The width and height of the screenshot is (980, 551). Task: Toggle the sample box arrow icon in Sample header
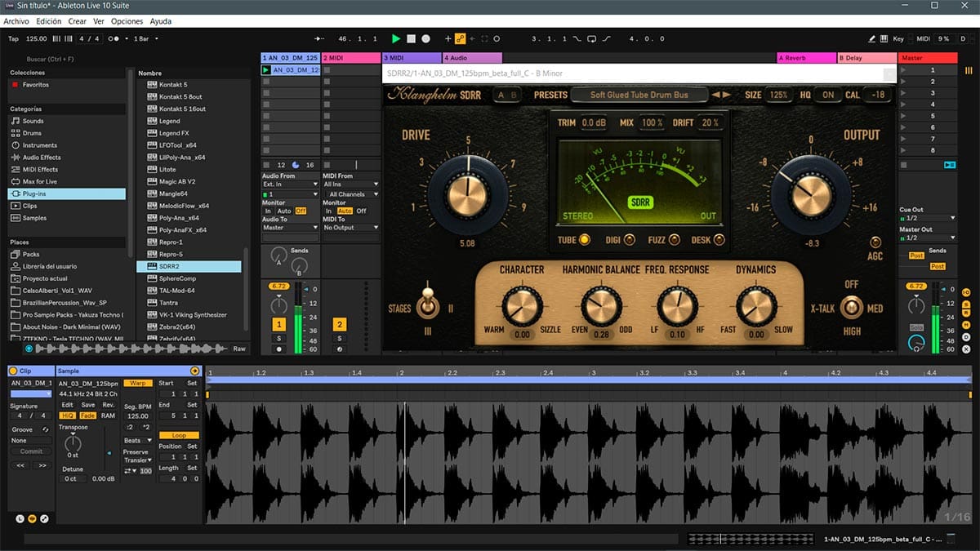pos(194,371)
